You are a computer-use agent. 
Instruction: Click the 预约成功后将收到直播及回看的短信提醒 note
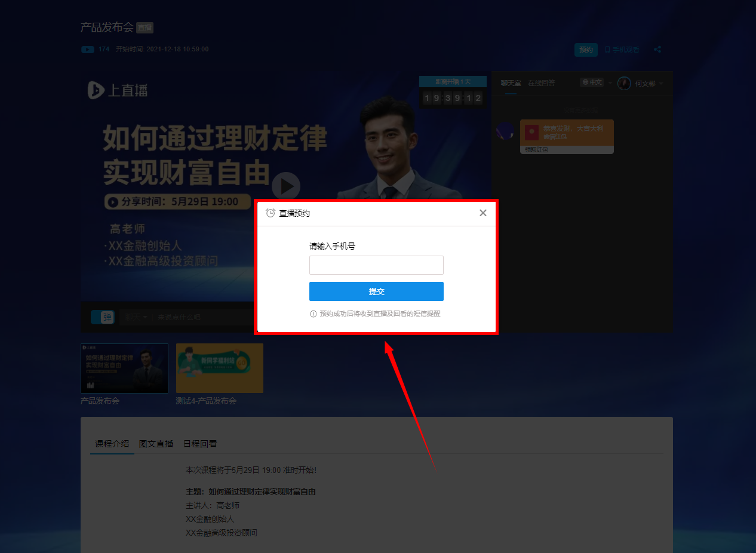[380, 314]
